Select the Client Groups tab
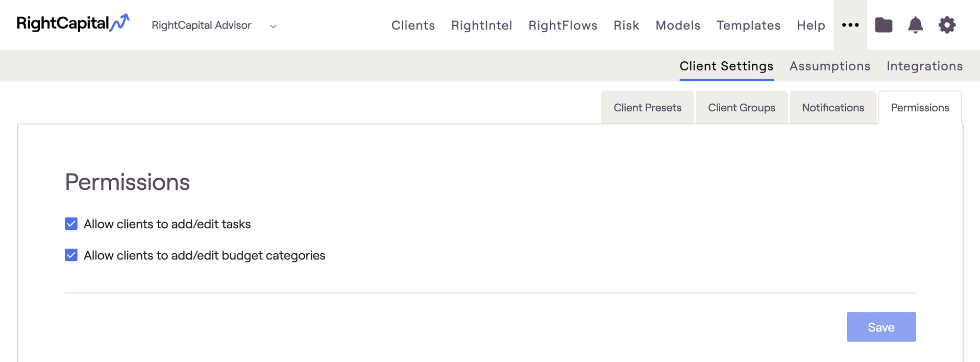980x362 pixels. pos(742,107)
